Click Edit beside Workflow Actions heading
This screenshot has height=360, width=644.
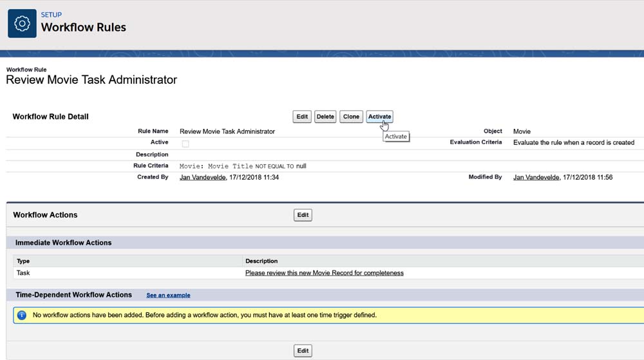tap(303, 215)
